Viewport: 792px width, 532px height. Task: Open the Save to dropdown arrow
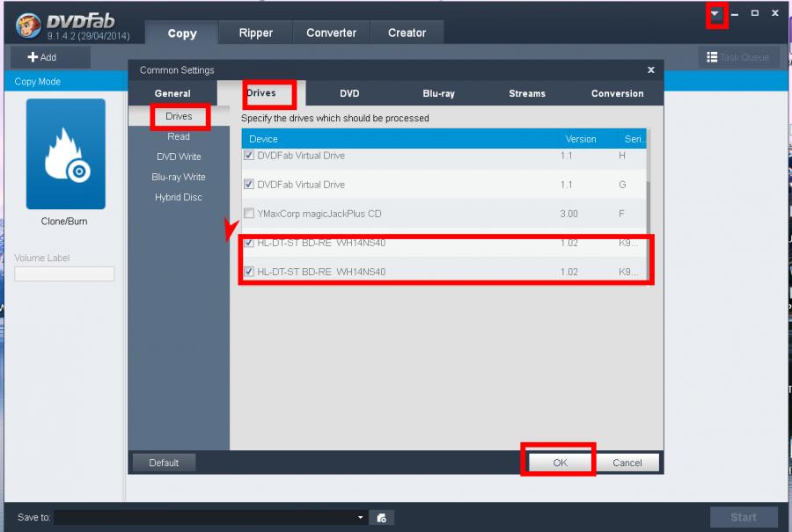360,517
